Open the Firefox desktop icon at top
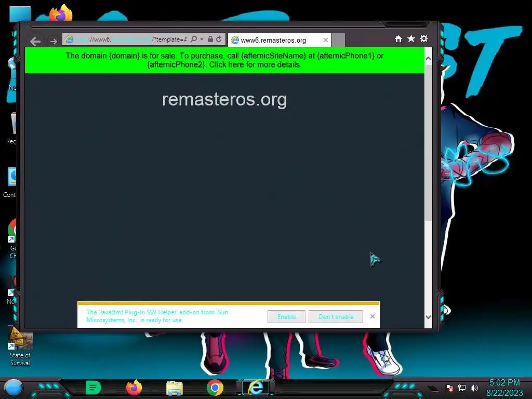This screenshot has height=399, width=532. 61,14
